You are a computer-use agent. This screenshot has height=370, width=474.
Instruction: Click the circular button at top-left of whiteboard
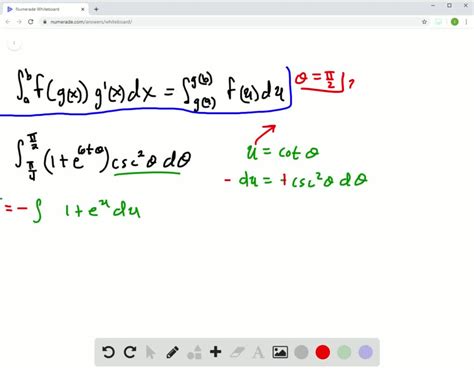coord(14,43)
